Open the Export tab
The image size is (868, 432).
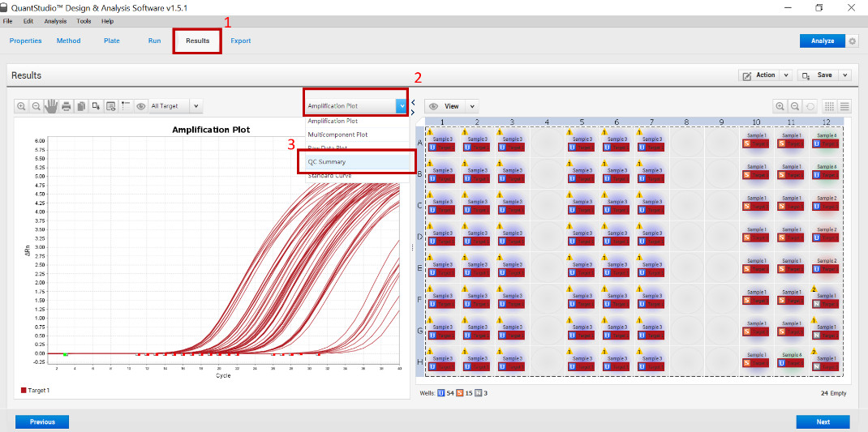[241, 41]
